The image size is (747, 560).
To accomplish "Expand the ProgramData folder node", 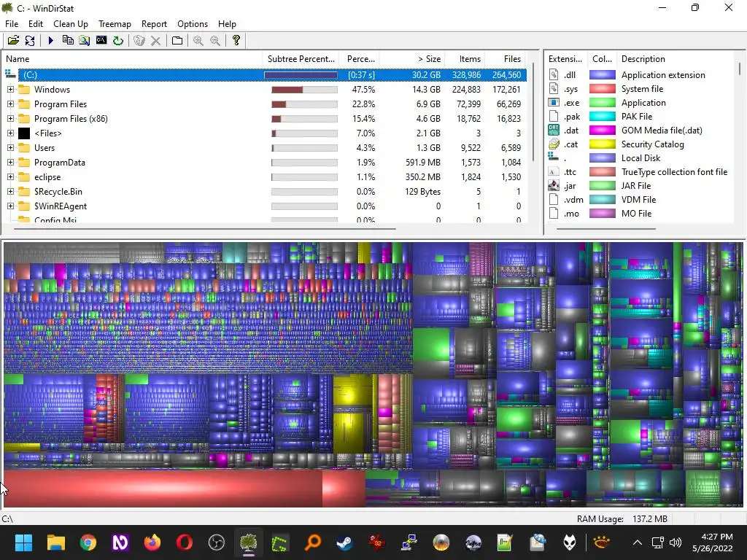I will pos(10,163).
